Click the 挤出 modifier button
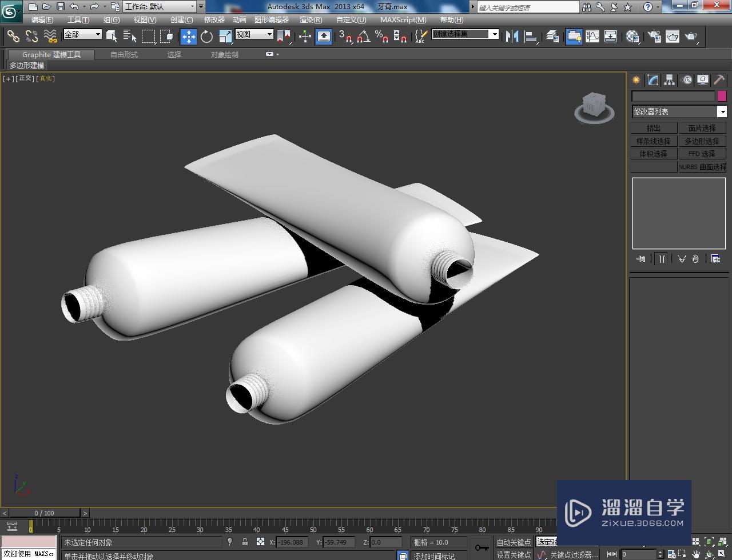 [654, 128]
